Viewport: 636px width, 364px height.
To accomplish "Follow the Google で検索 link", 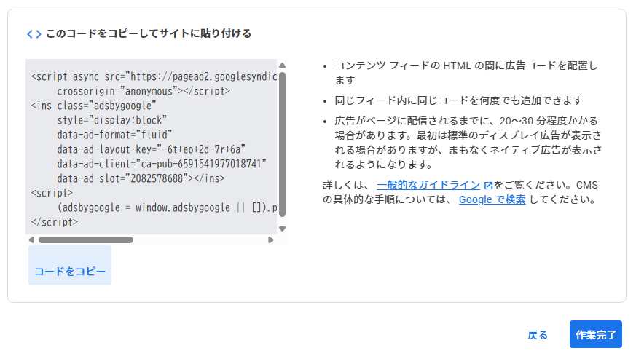I will [492, 199].
